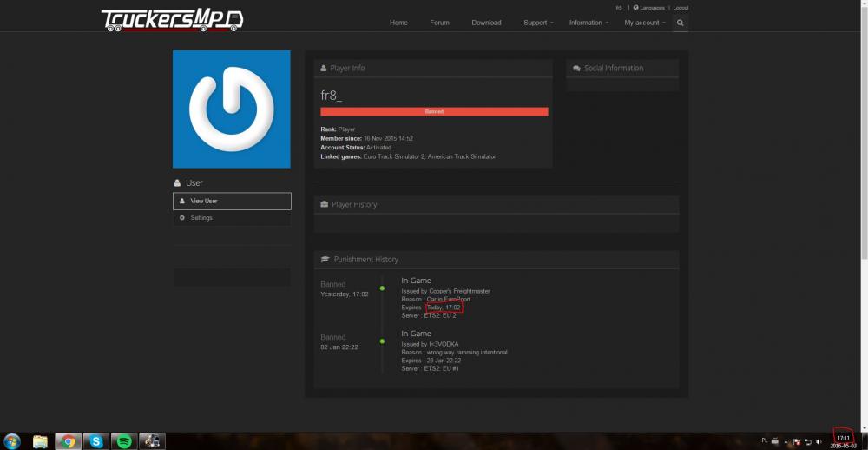Open the search magnifier icon in navbar
The image size is (868, 450).
(680, 23)
